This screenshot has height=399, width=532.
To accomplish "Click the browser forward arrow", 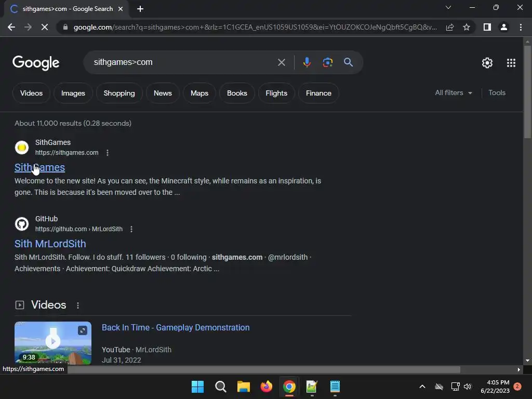I will pos(28,27).
